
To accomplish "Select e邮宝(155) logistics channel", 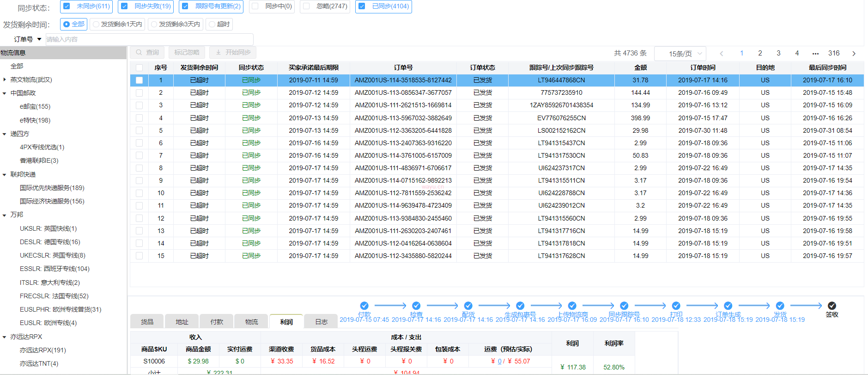I will pos(35,106).
